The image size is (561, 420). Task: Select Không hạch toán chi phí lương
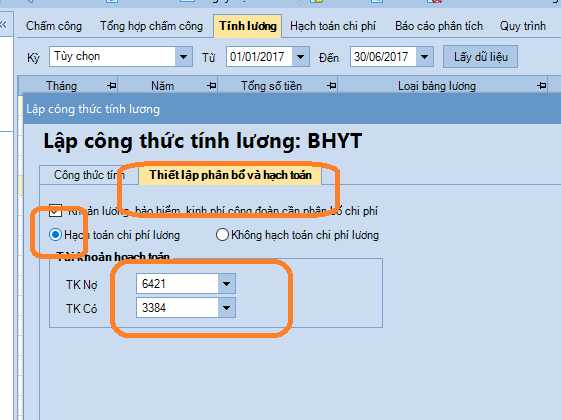[222, 235]
